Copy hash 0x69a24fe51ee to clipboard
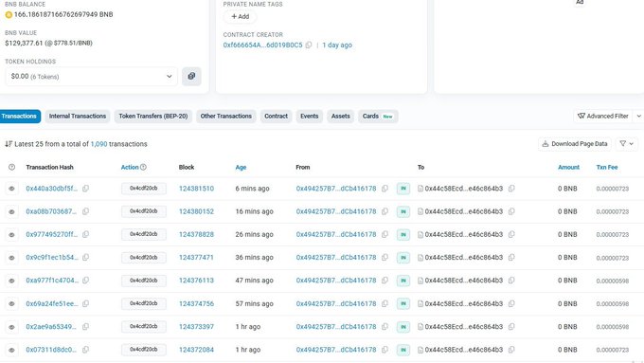Image resolution: width=644 pixels, height=363 pixels. (85, 304)
